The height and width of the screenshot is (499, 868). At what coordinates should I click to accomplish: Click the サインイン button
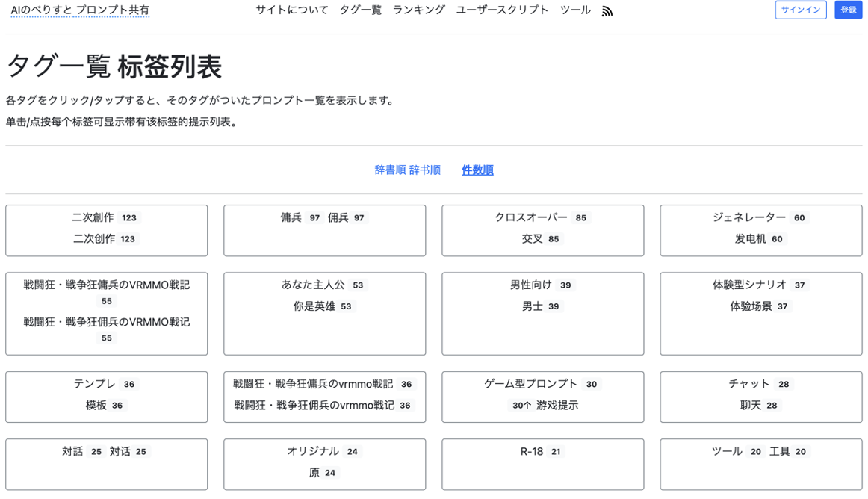click(x=800, y=10)
